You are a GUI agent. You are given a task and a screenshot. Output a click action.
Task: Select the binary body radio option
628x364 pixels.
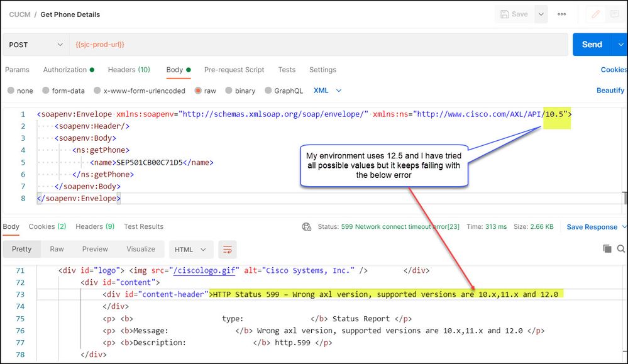tap(229, 91)
